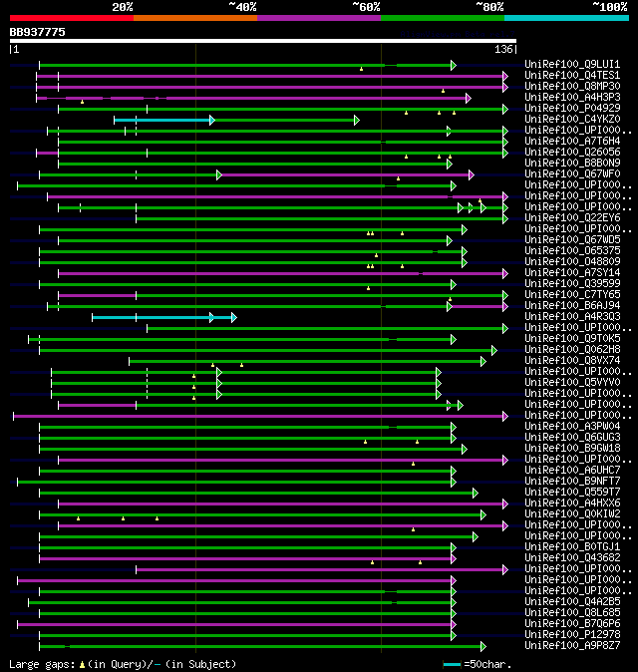The height and width of the screenshot is (672, 638).
Task: Click the red 20% identity legend segment
Action: (x=72, y=18)
